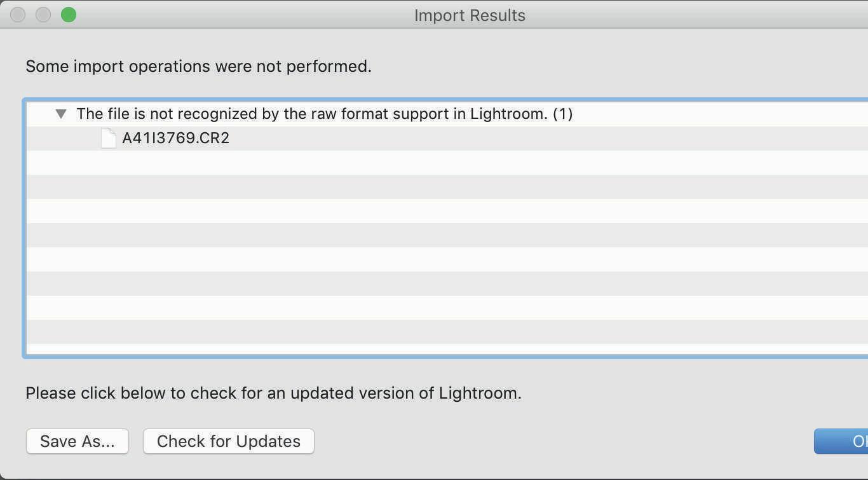Select the 'file is not recognized' error row
868x480 pixels.
311,114
